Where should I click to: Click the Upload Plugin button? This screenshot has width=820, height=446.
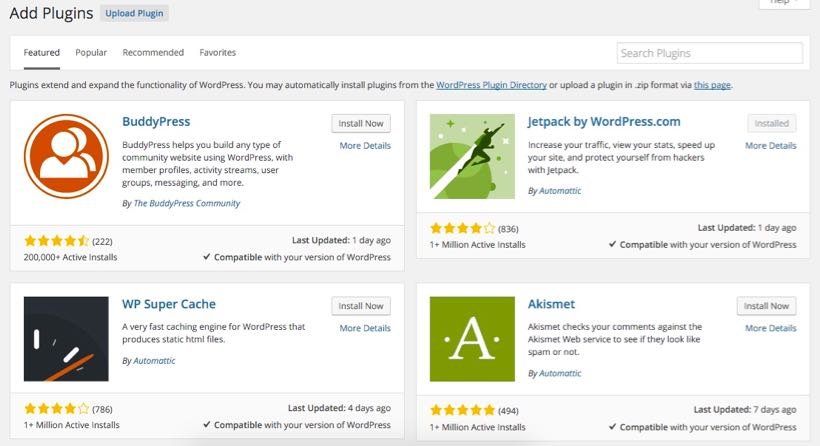(134, 14)
